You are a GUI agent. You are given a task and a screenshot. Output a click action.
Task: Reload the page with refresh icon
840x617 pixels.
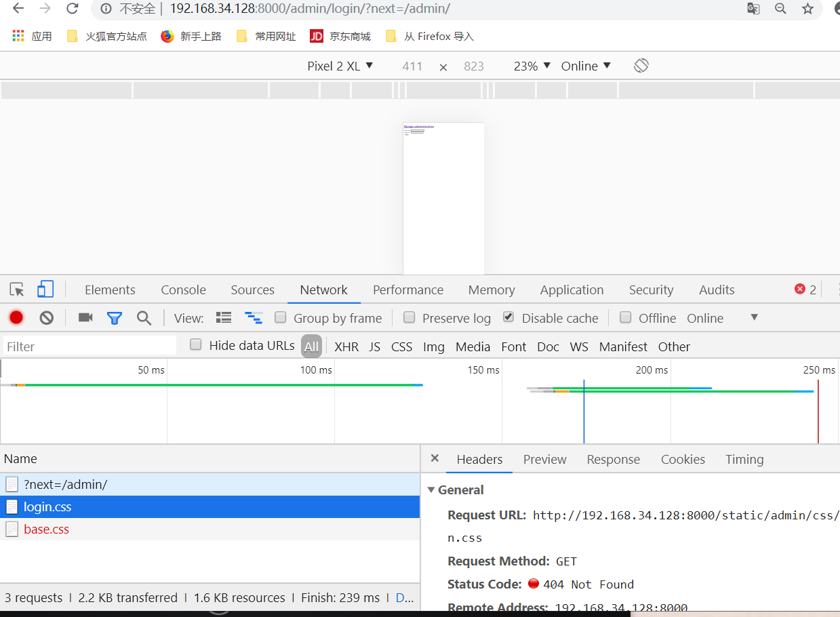[72, 9]
